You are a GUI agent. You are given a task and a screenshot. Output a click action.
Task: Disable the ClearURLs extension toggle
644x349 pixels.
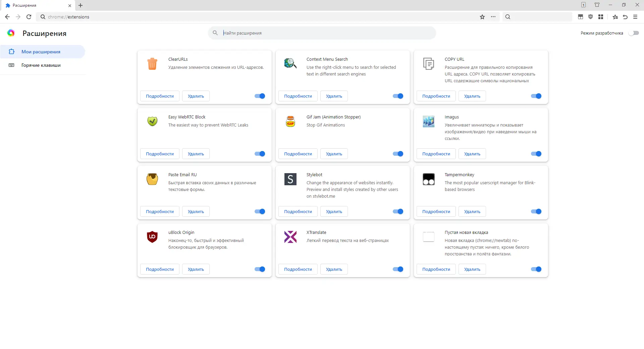(260, 96)
